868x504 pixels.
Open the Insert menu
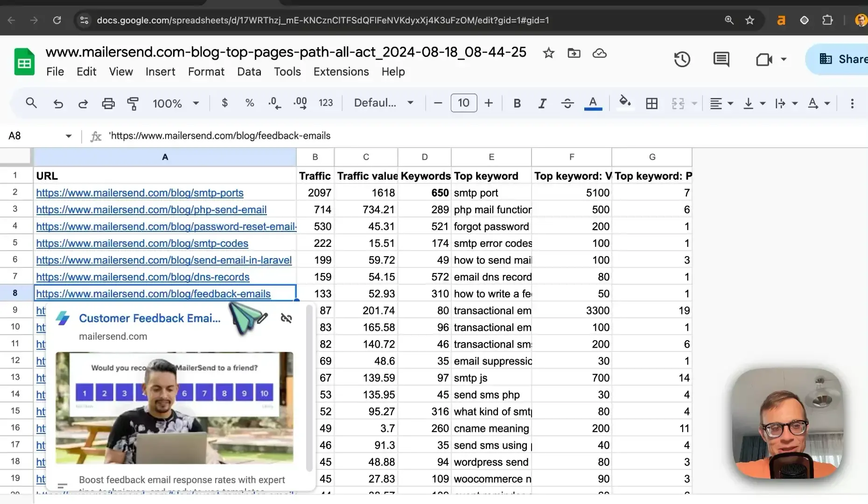point(160,71)
